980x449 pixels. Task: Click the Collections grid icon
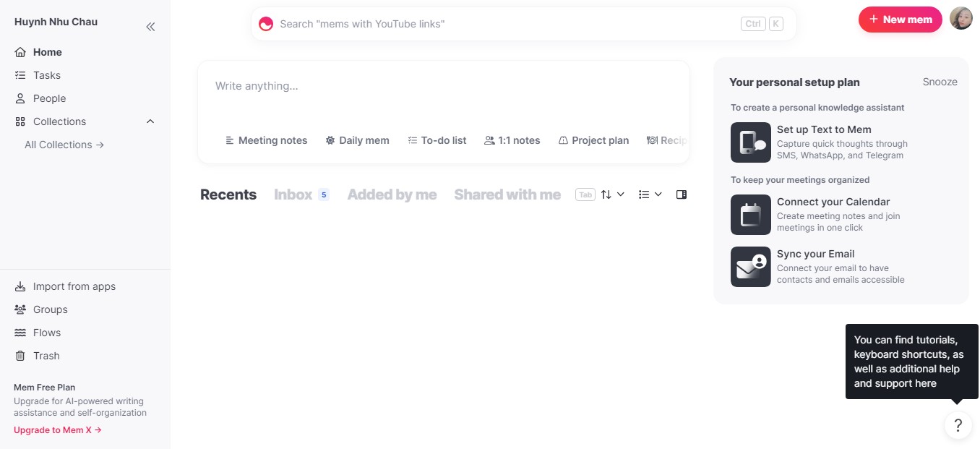click(x=20, y=121)
